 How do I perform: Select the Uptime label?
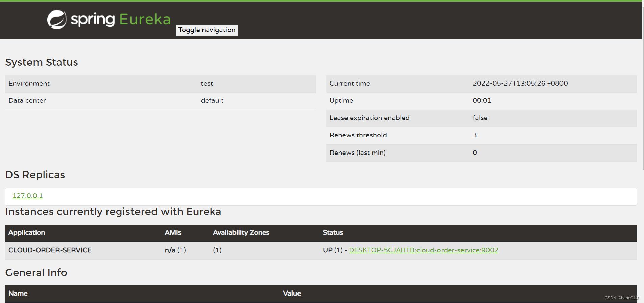[341, 101]
